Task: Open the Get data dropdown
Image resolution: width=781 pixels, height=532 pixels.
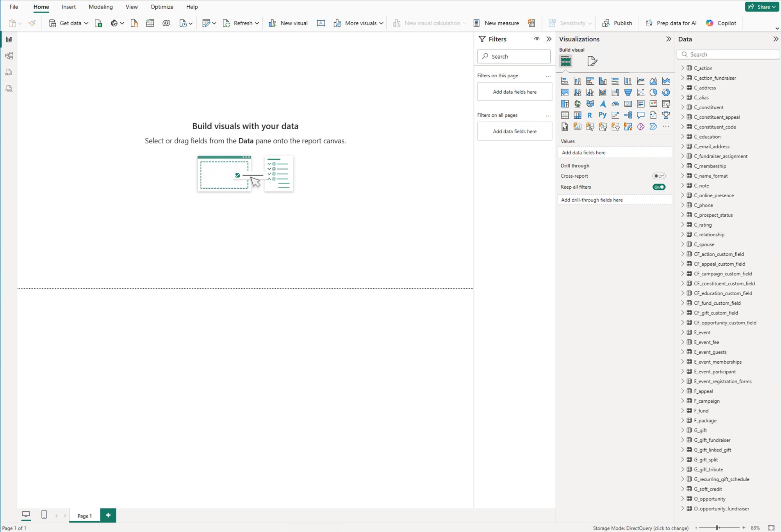Action: pos(87,23)
